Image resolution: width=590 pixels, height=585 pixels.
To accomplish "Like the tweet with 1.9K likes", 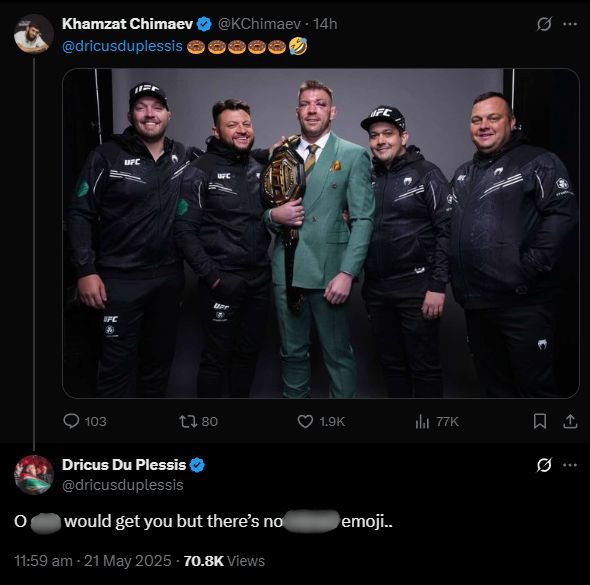I will pyautogui.click(x=321, y=421).
